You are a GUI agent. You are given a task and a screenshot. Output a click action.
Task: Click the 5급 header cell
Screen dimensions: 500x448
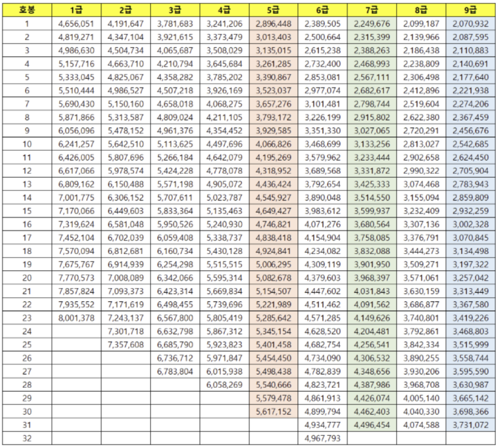pos(273,10)
